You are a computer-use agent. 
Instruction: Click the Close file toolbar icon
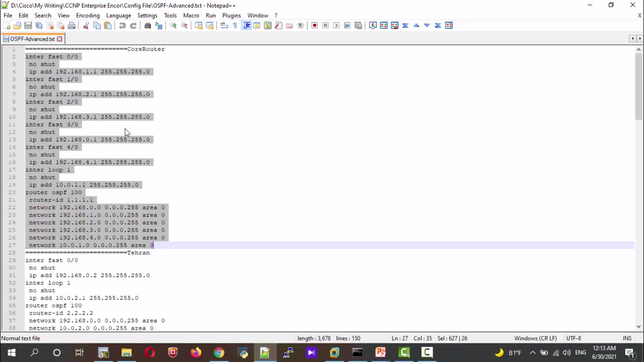coord(50,26)
